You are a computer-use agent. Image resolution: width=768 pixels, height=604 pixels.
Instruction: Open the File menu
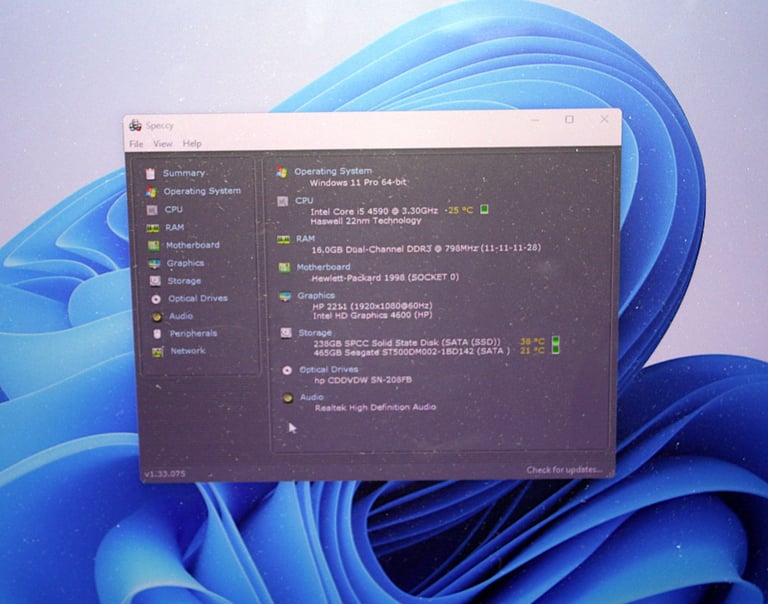pyautogui.click(x=136, y=144)
